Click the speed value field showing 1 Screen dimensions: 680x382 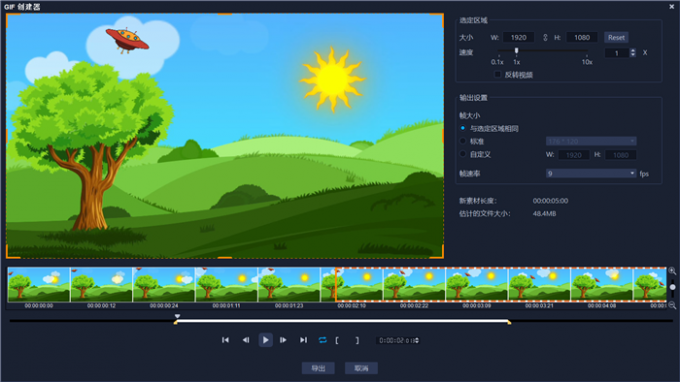(616, 53)
